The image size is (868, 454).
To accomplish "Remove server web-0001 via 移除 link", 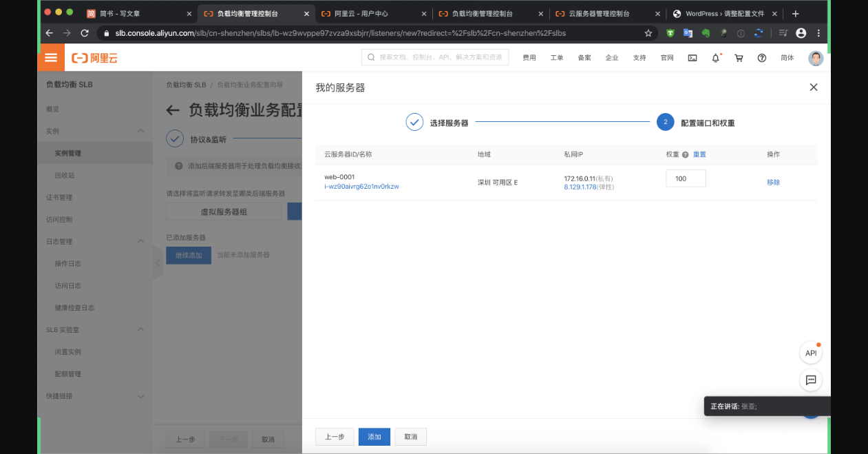I will (x=773, y=181).
